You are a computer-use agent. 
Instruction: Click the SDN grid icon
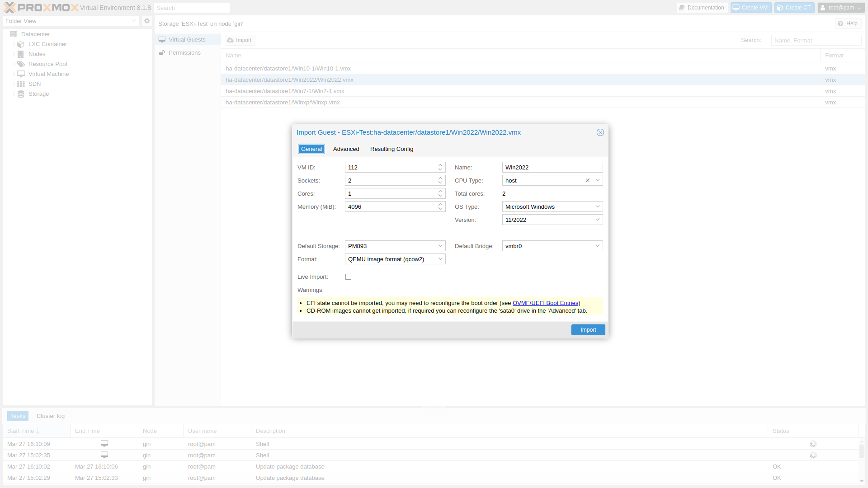[x=21, y=84]
